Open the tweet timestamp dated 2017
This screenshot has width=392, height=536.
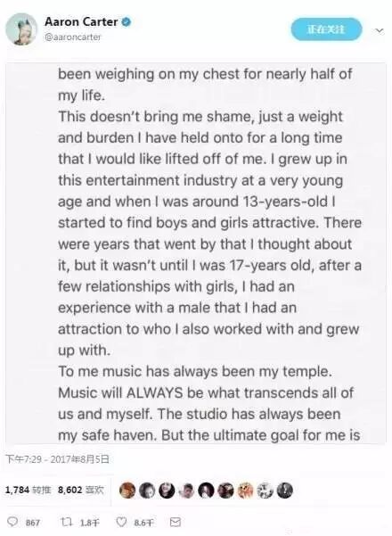coord(57,458)
